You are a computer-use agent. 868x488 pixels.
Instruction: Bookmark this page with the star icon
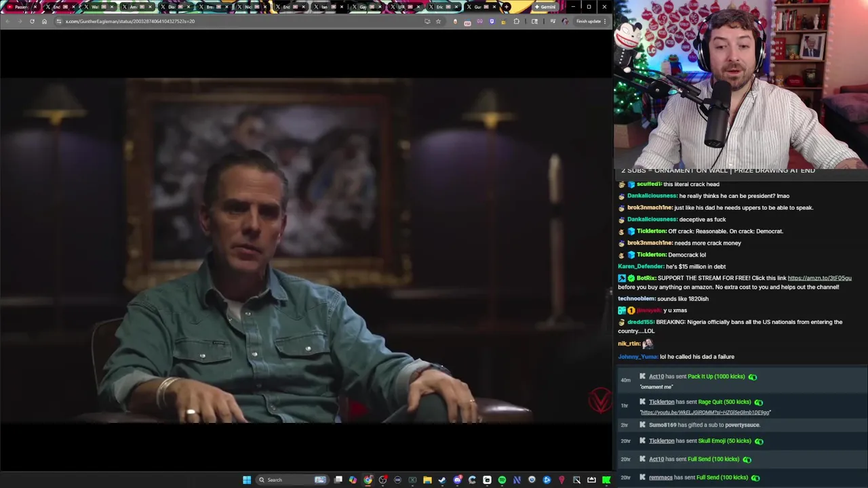438,21
